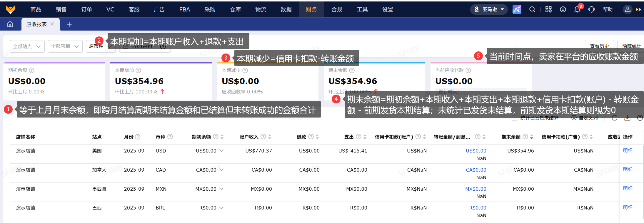644x223 pixels.
Task: Click the 隐藏统计 button
Action: click(x=631, y=46)
